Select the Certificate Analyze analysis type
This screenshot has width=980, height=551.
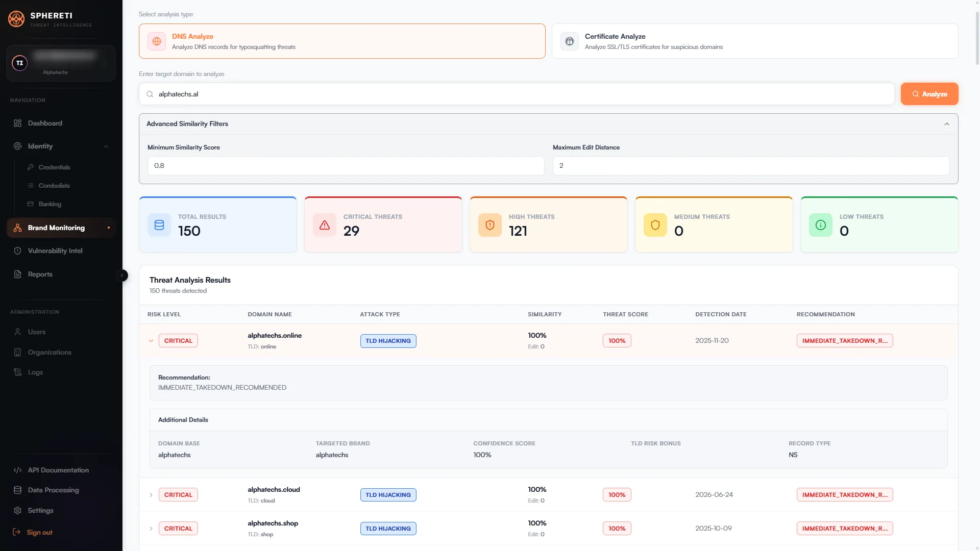755,41
